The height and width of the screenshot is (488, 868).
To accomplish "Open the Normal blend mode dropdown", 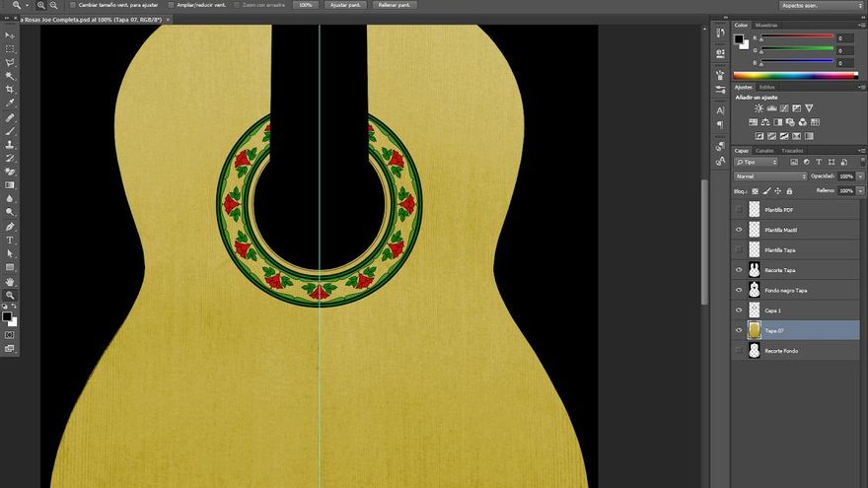I will point(770,176).
